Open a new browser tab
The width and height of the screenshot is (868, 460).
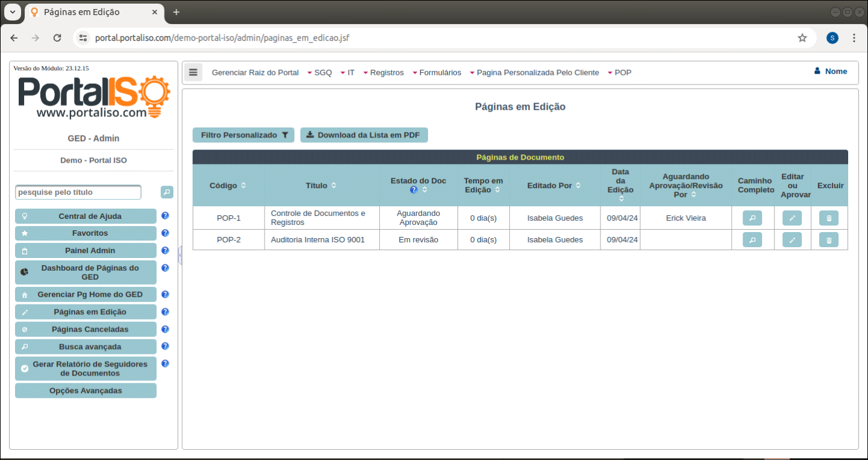176,12
